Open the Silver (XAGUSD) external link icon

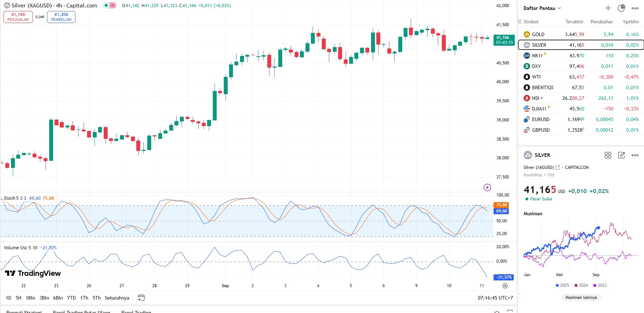tap(558, 167)
